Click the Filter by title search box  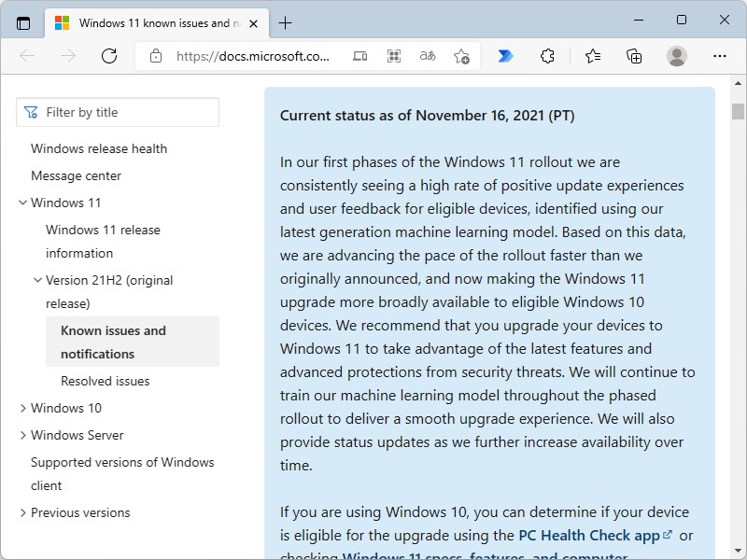(x=118, y=111)
